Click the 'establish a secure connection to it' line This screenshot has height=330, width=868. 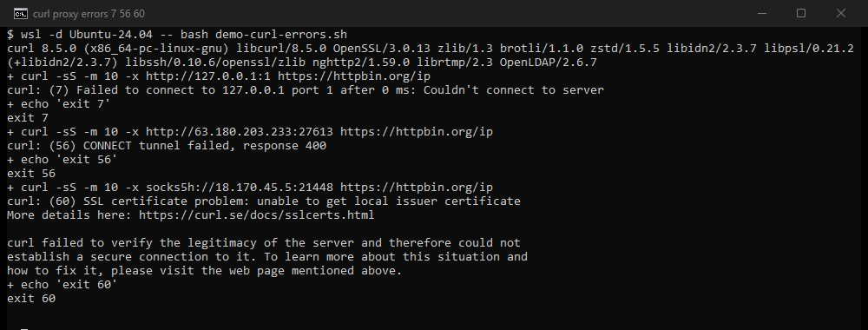pos(267,256)
